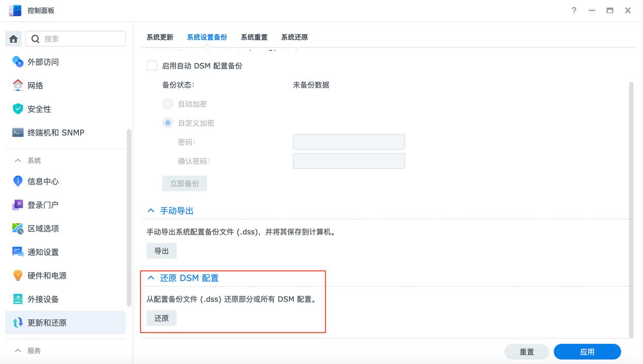Click the Control Panel app icon in the title bar
Image resolution: width=643 pixels, height=364 pixels.
tap(15, 10)
